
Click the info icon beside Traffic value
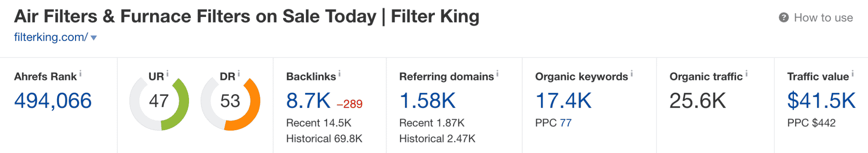point(853,74)
